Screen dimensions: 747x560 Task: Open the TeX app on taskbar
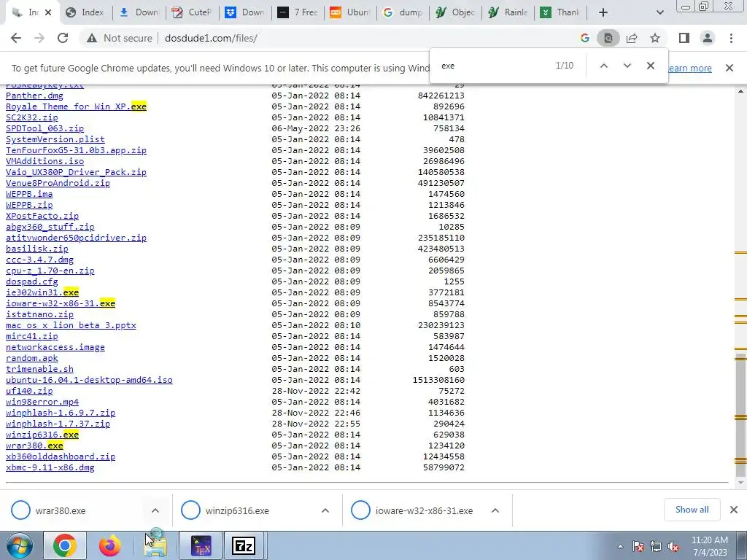[x=201, y=545]
